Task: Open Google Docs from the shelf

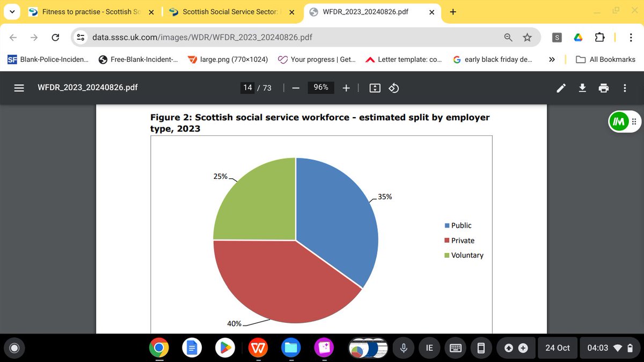Action: (x=192, y=348)
